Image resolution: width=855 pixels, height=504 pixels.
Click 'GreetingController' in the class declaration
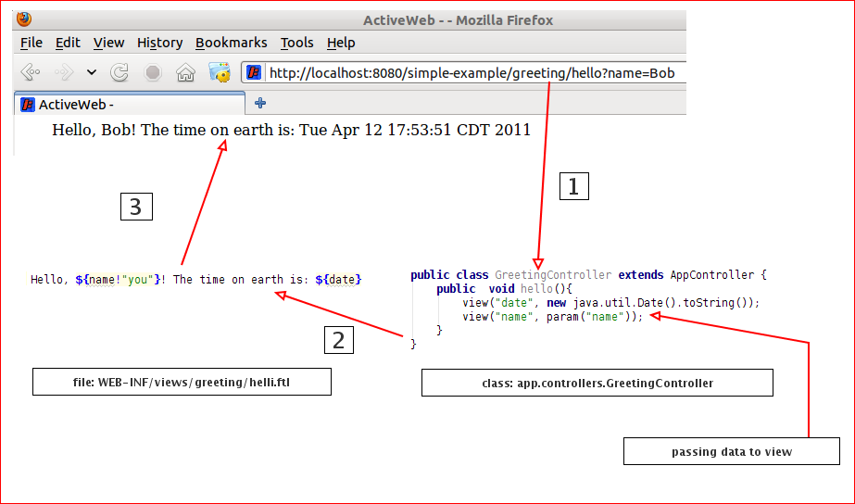[x=553, y=274]
